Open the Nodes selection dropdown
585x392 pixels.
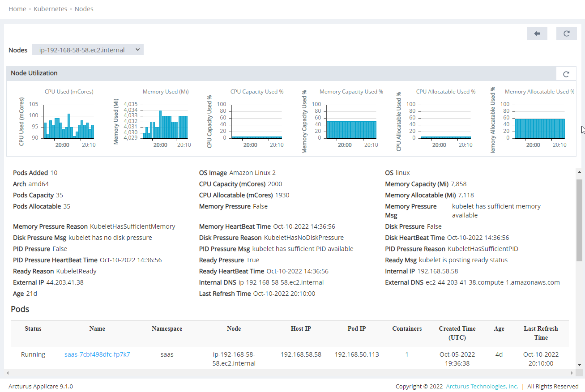pyautogui.click(x=137, y=50)
